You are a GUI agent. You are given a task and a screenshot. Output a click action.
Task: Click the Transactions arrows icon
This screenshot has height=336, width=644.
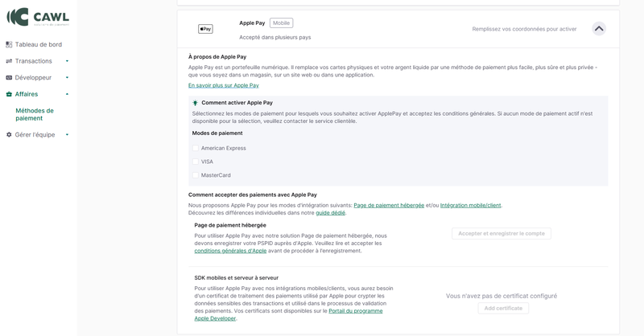(9, 61)
